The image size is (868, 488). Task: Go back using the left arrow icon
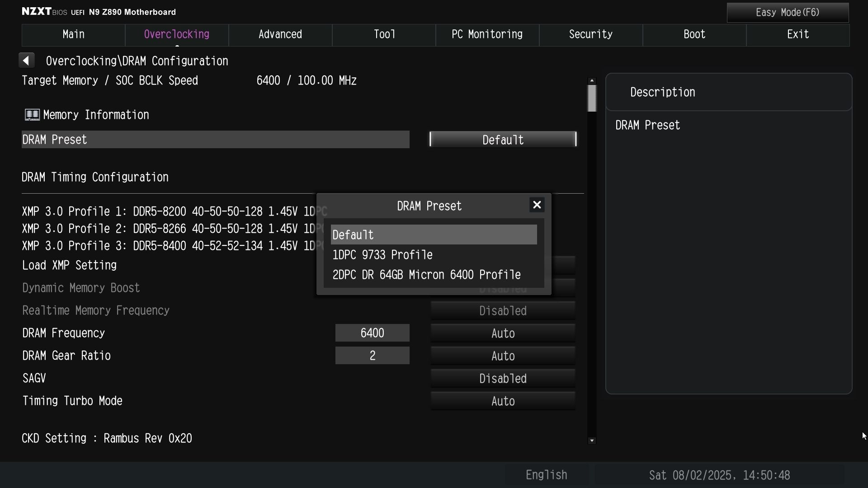click(26, 61)
